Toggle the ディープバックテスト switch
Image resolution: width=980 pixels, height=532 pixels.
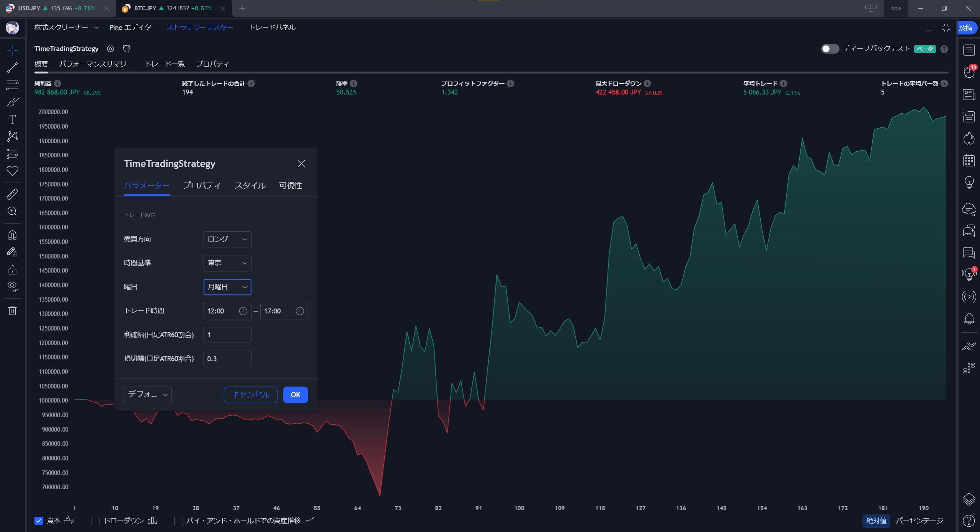coord(830,49)
